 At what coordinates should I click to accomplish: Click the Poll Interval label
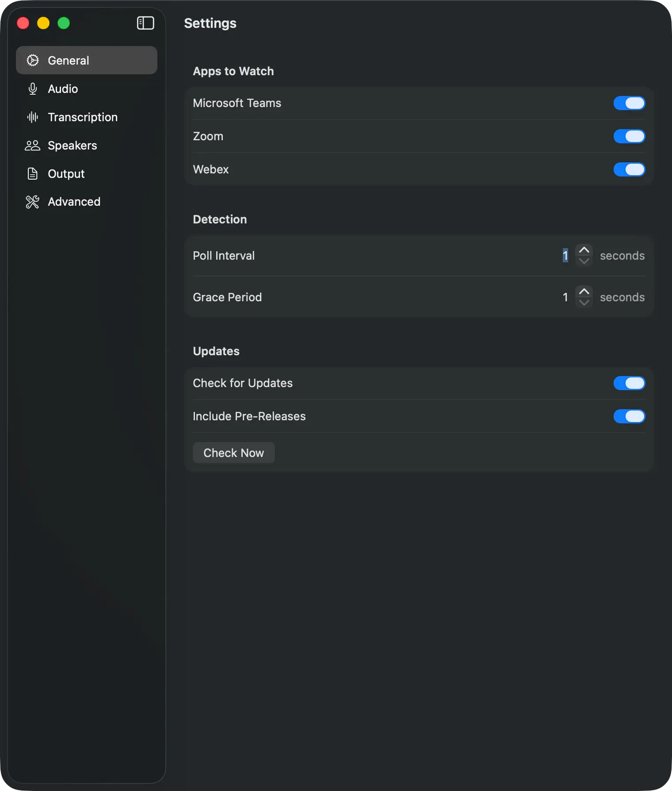tap(224, 256)
